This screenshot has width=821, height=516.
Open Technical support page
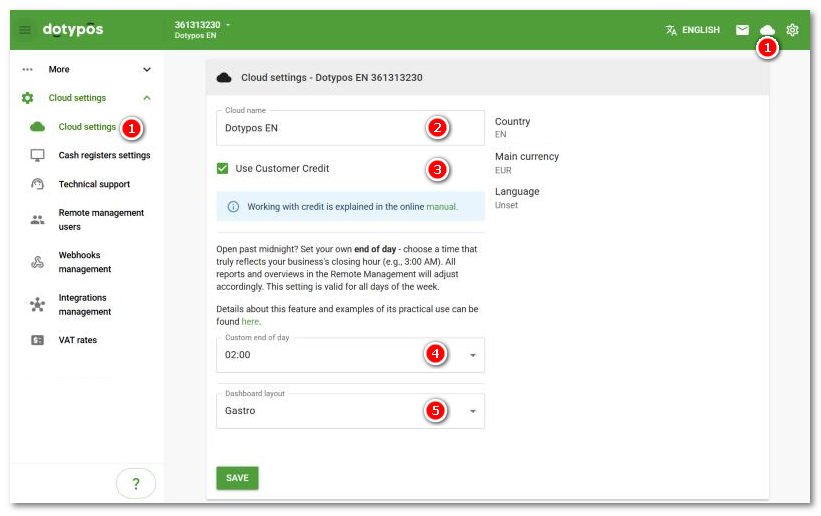94,184
